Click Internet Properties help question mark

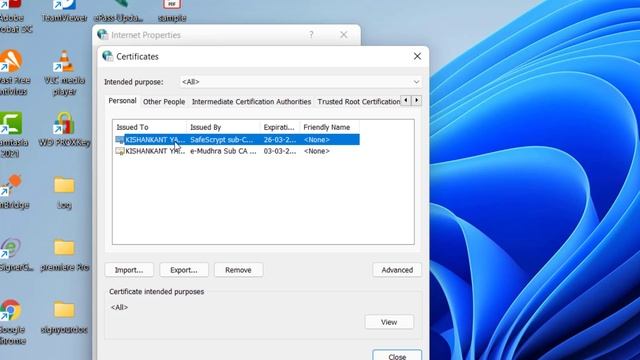coord(311,35)
